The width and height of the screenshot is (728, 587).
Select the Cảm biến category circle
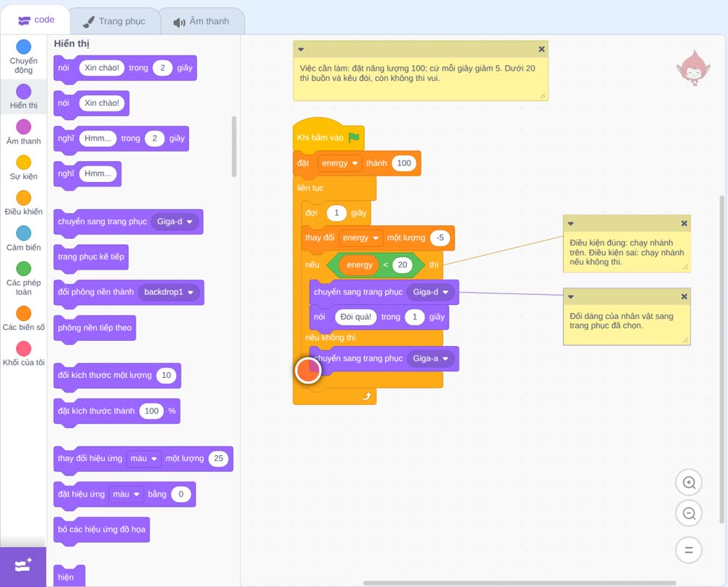(x=24, y=233)
